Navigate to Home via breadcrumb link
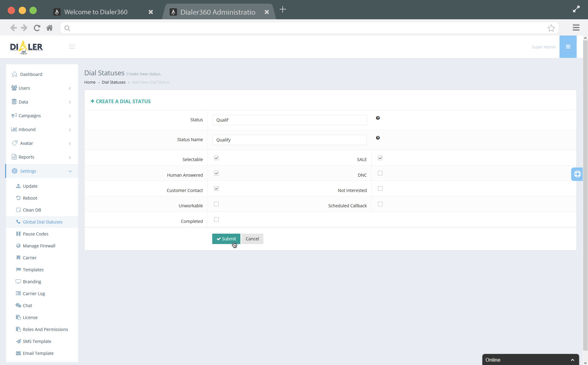The height and width of the screenshot is (365, 588). click(89, 82)
